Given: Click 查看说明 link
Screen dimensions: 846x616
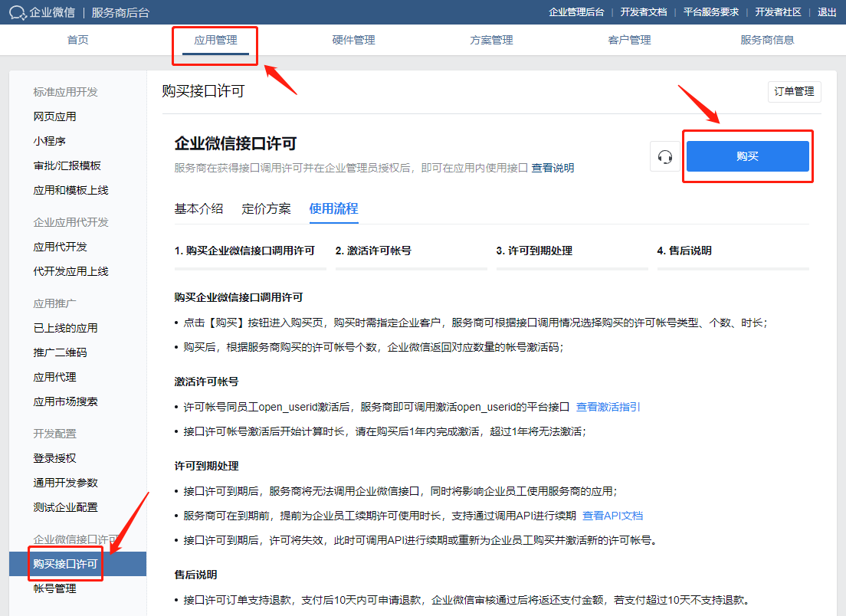Looking at the screenshot, I should (553, 169).
